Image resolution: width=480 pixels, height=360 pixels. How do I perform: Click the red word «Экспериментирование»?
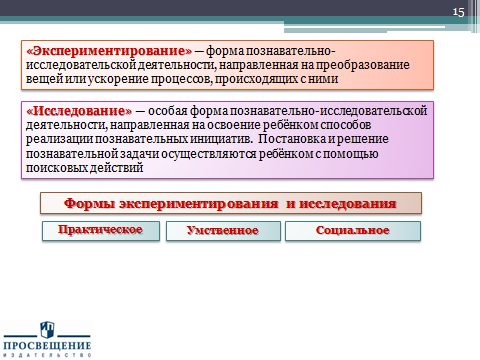coord(109,51)
